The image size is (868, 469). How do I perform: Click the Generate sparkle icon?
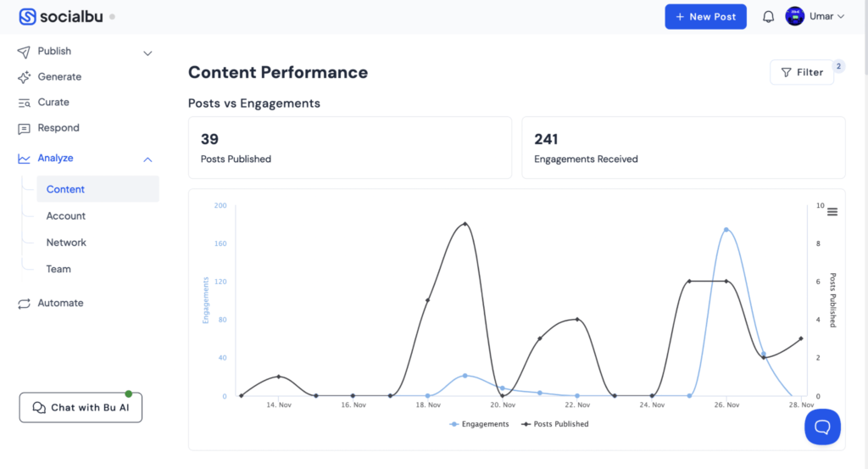tap(24, 77)
